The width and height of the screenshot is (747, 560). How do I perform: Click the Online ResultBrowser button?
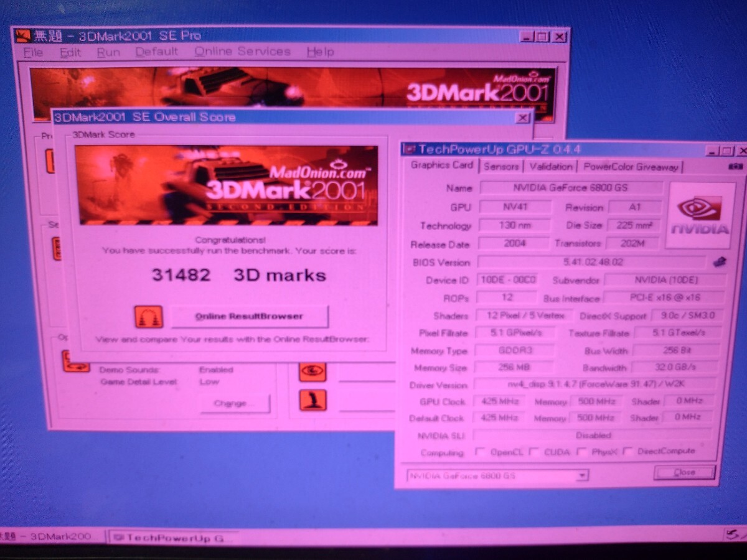[x=249, y=316]
